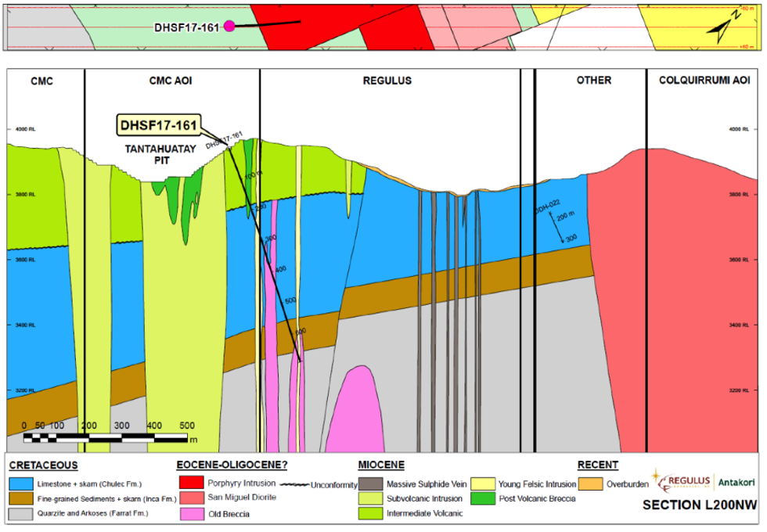This screenshot has height=532, width=767.
Task: Select the REGULUS section header
Action: coord(387,81)
